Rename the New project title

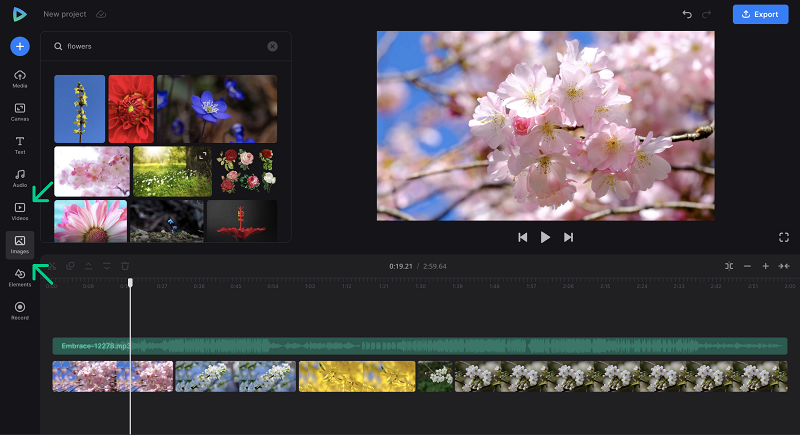click(x=65, y=14)
